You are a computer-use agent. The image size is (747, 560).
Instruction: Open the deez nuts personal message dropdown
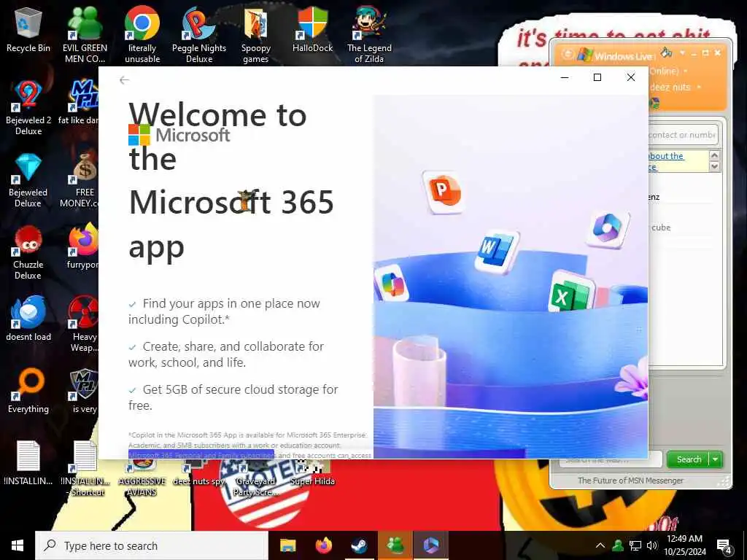coord(675,87)
